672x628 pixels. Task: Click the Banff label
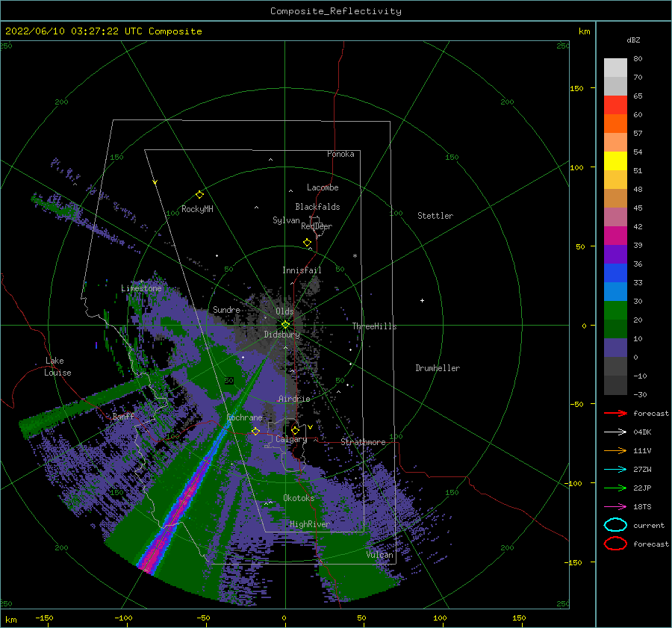click(x=123, y=416)
